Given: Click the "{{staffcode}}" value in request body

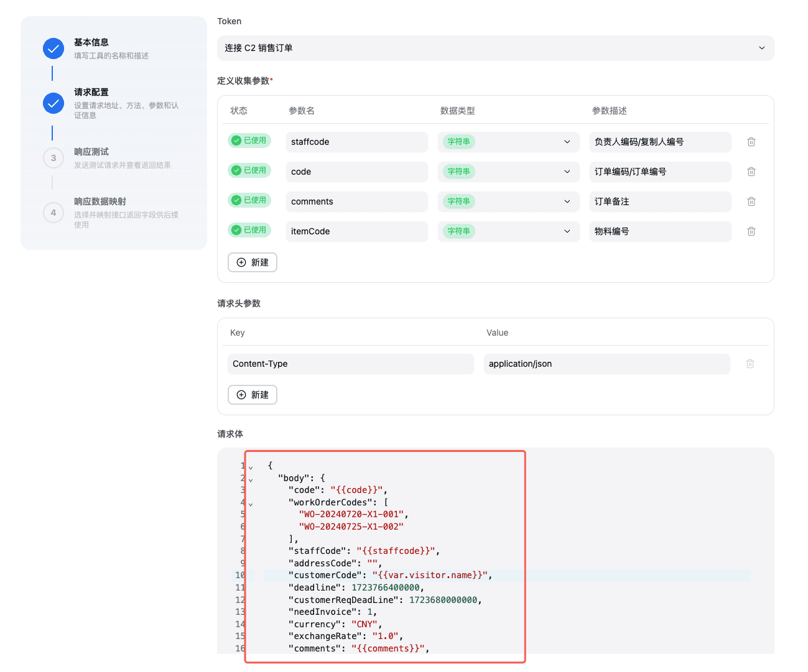Looking at the screenshot, I should (396, 551).
